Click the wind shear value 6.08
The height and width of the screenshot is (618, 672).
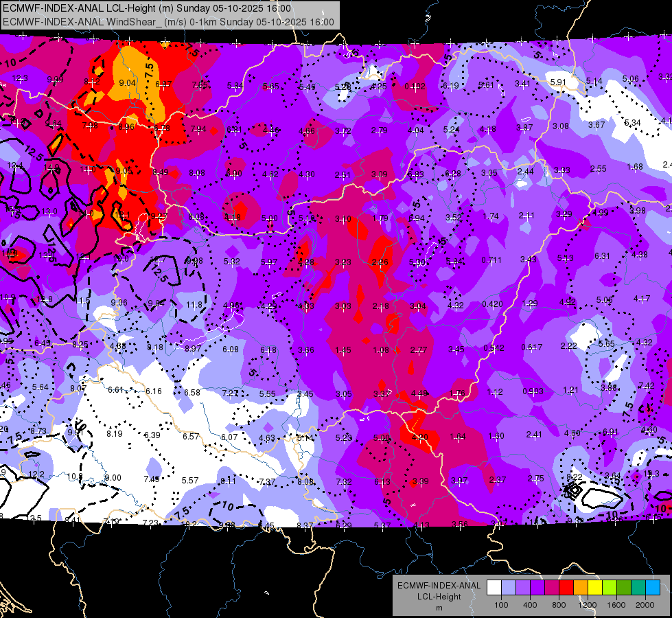(x=231, y=350)
